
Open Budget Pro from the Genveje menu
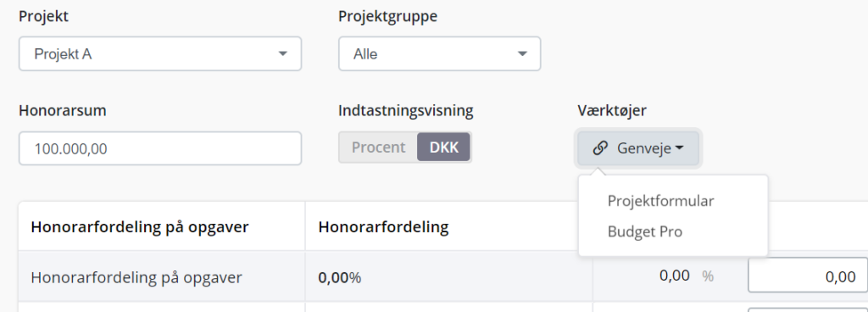tap(645, 231)
